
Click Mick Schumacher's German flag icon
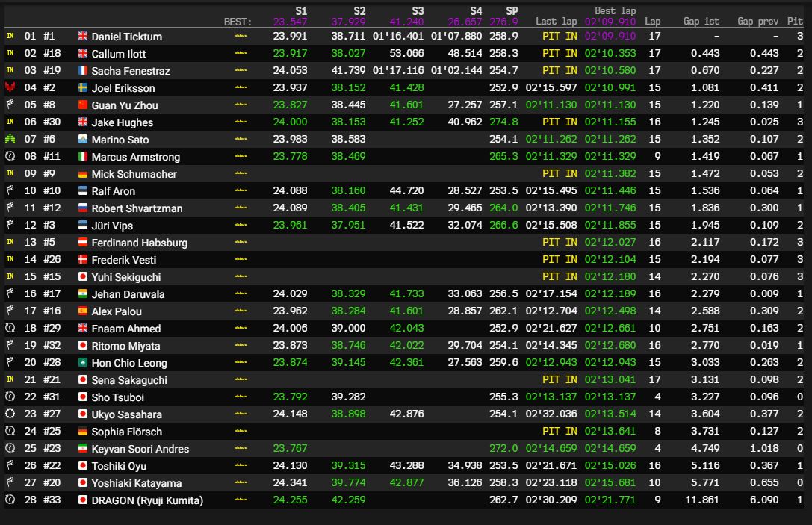click(x=83, y=173)
